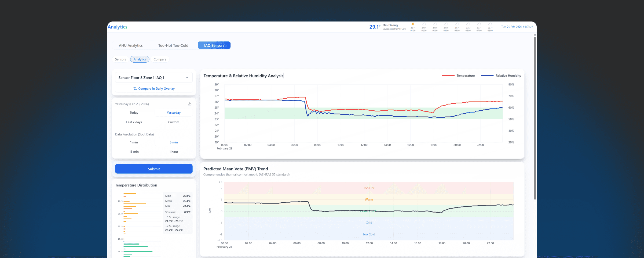Choose the Custom date range

[174, 122]
